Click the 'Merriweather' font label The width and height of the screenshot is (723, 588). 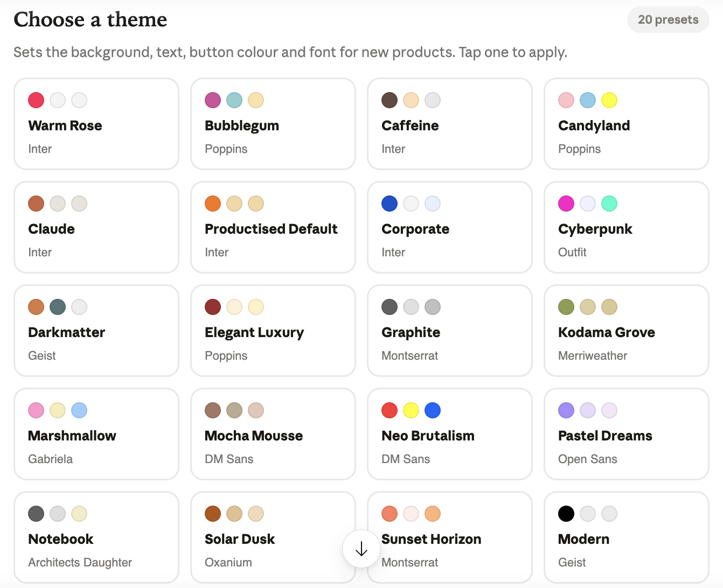coord(593,355)
